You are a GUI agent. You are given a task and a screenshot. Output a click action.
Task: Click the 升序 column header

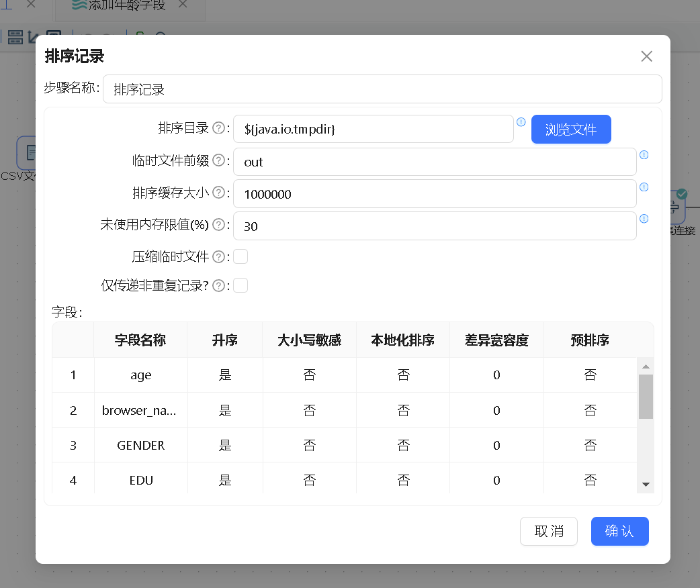coord(225,340)
